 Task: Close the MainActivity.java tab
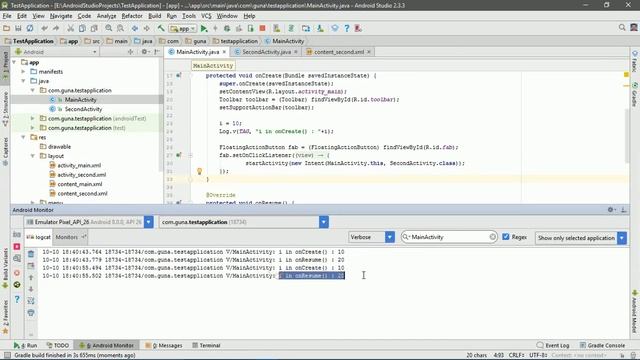[x=224, y=52]
